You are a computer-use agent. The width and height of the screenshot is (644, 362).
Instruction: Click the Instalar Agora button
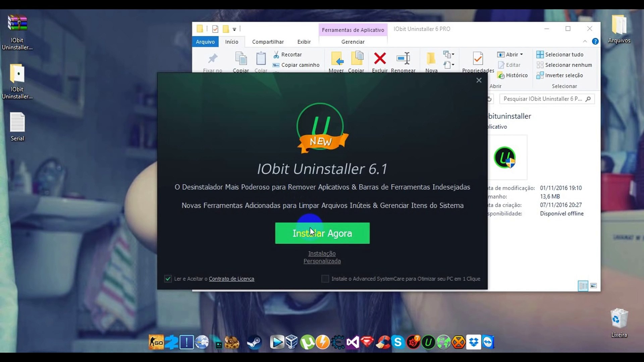pyautogui.click(x=322, y=233)
